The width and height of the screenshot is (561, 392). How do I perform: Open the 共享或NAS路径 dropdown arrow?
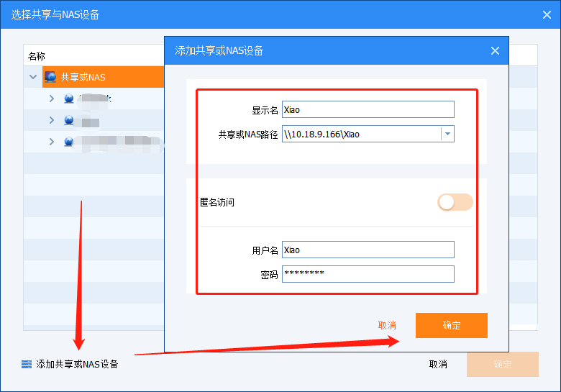click(x=447, y=134)
